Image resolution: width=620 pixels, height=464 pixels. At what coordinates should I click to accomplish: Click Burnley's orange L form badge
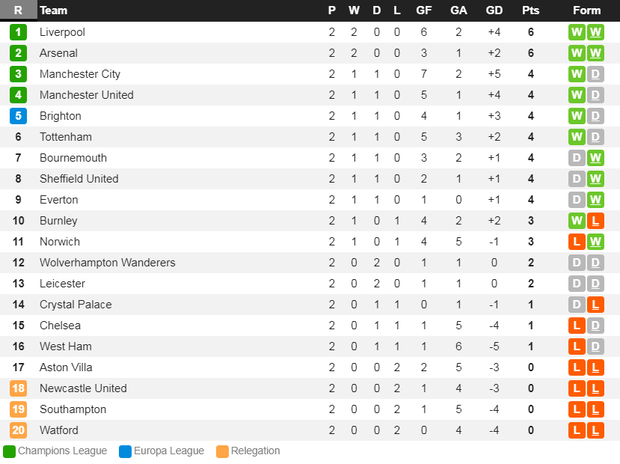coord(595,221)
